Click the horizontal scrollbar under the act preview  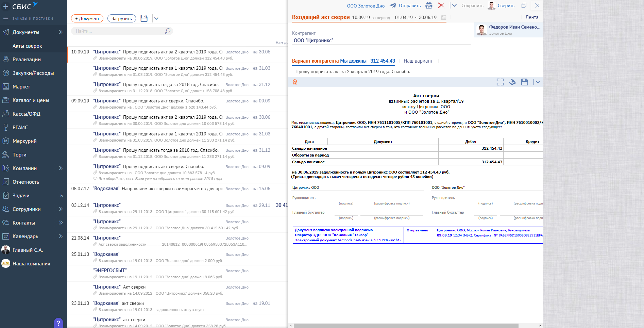tap(406, 326)
